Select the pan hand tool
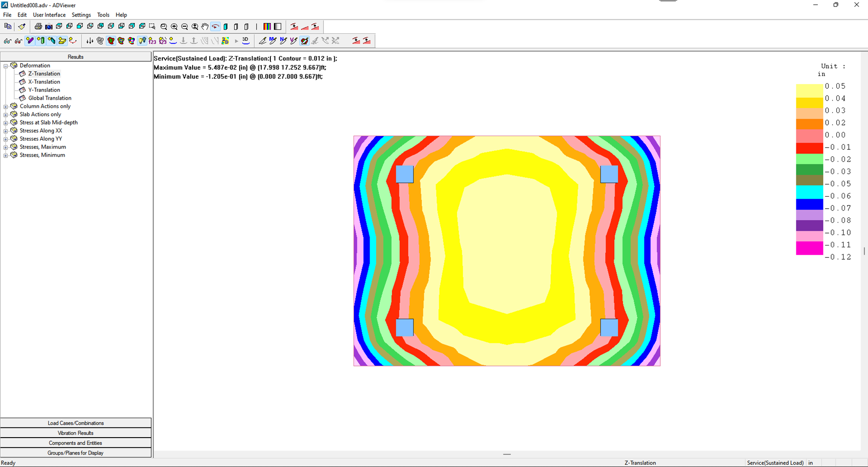The image size is (868, 467). 205,27
